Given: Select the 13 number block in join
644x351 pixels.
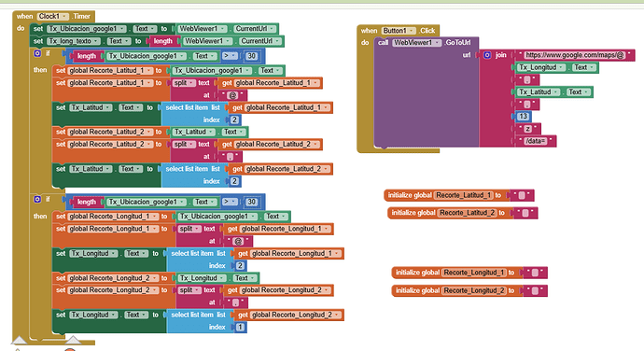Looking at the screenshot, I should point(523,117).
